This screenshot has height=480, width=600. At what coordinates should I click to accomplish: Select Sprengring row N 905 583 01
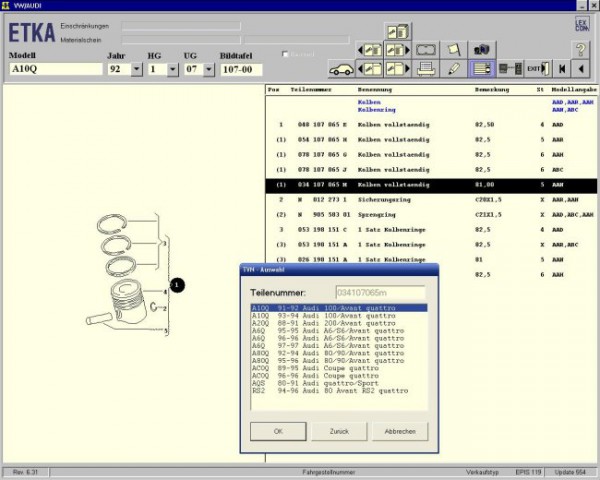coord(431,215)
